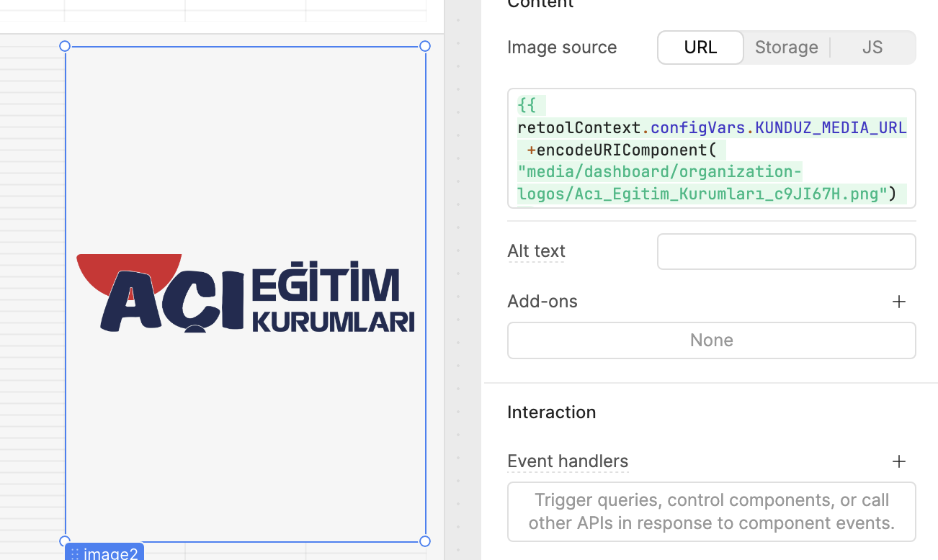Select URL as image source
938x560 pixels.
700,48
